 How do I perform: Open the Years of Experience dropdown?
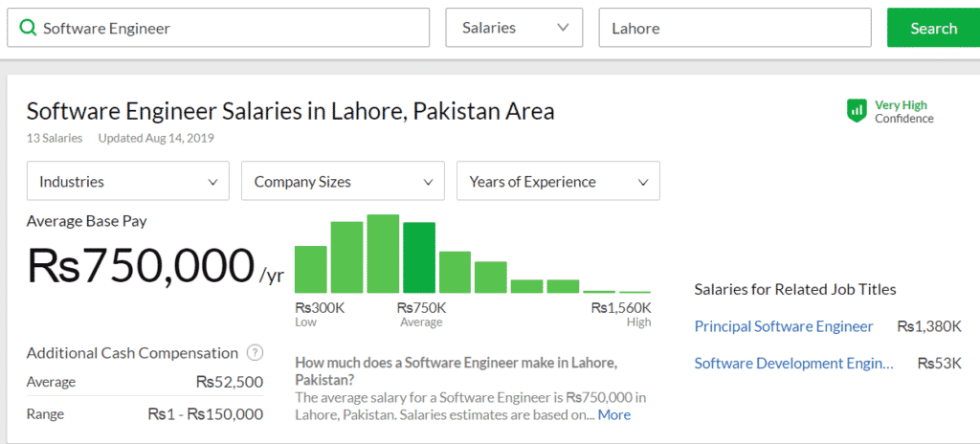pyautogui.click(x=558, y=181)
